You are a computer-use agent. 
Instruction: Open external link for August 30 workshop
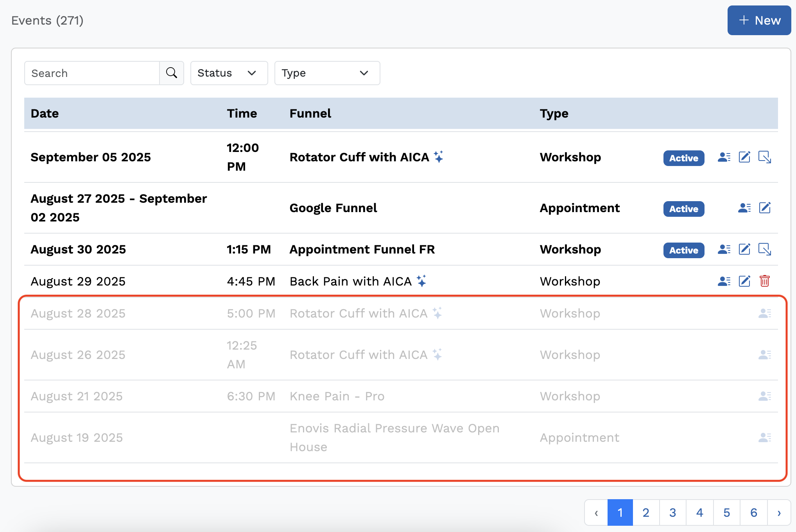(x=764, y=250)
